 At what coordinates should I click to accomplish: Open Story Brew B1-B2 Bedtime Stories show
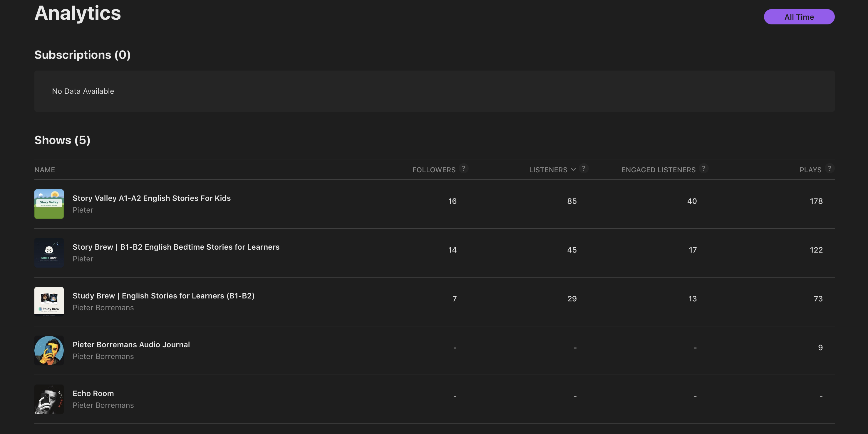[176, 247]
